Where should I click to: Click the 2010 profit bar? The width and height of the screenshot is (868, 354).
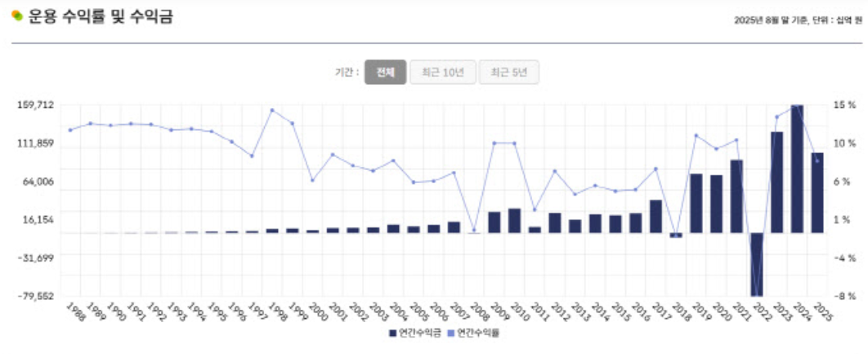pos(514,221)
